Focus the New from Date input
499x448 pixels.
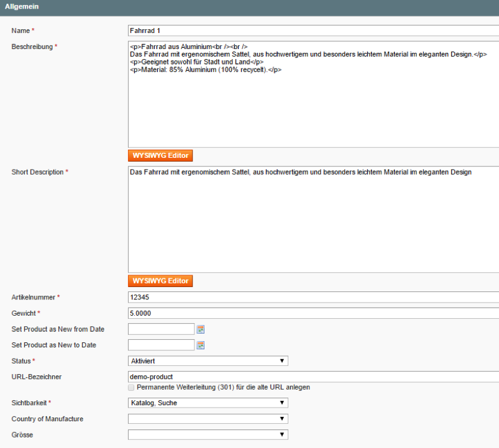pos(162,329)
